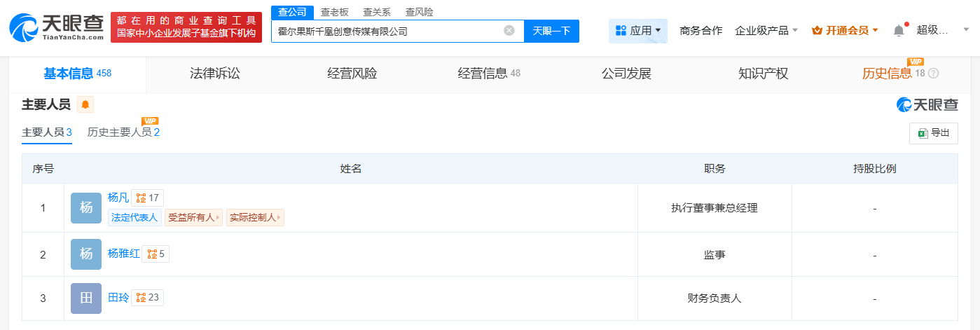Select the 查老板 search mode tab

(335, 12)
